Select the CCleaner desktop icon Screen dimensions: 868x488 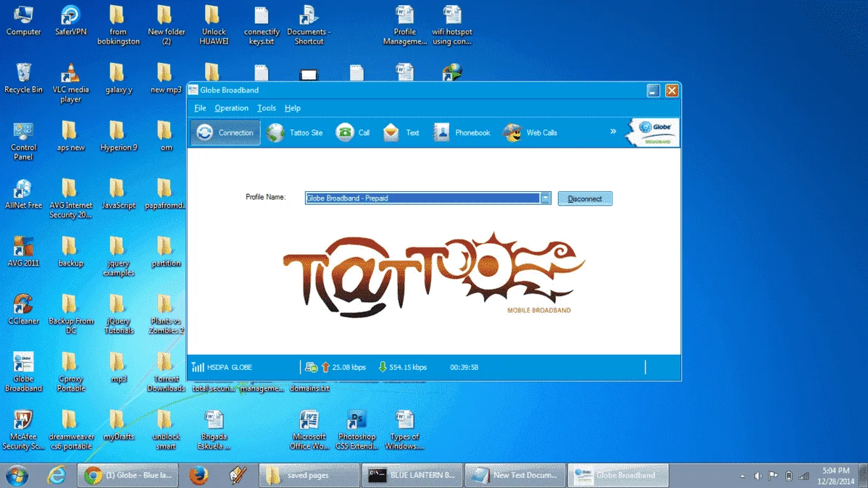(x=23, y=308)
